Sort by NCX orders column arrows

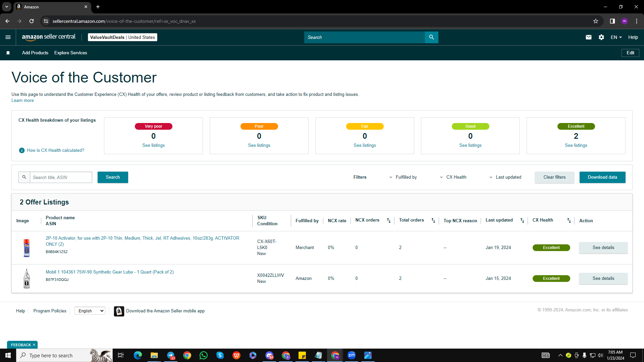pos(389,221)
